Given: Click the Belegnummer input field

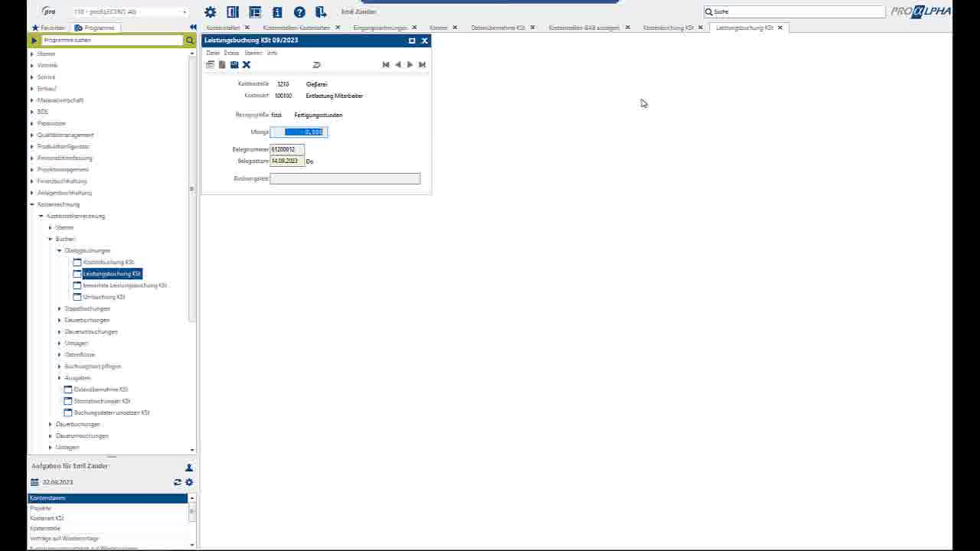Looking at the screenshot, I should tap(287, 149).
